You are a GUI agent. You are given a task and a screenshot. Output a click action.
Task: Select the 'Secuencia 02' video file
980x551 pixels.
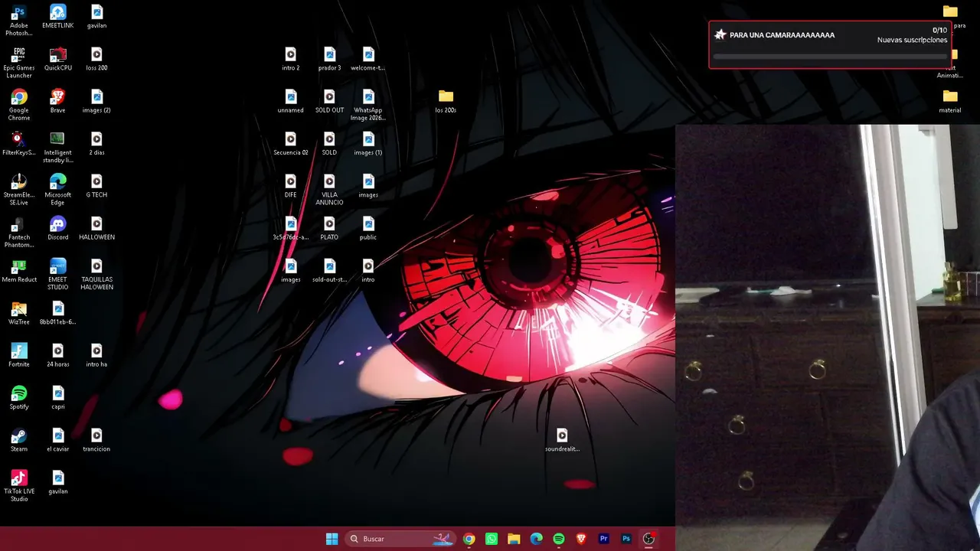coord(291,143)
